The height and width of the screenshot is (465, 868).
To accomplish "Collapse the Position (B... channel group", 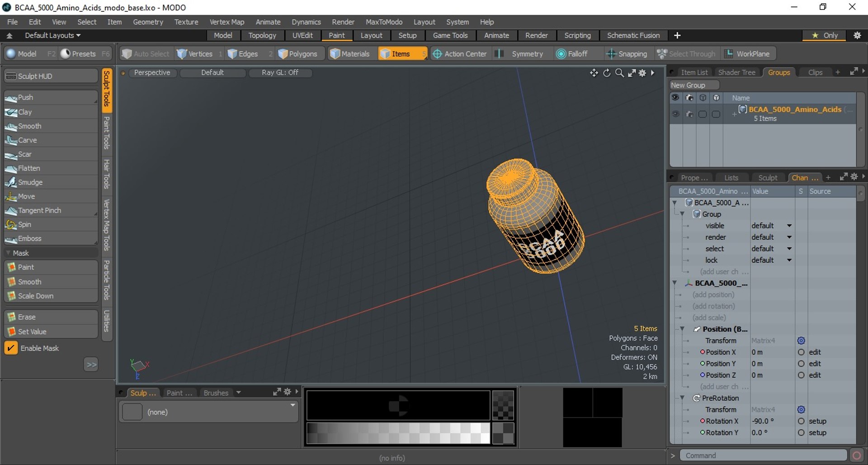I will click(x=683, y=329).
